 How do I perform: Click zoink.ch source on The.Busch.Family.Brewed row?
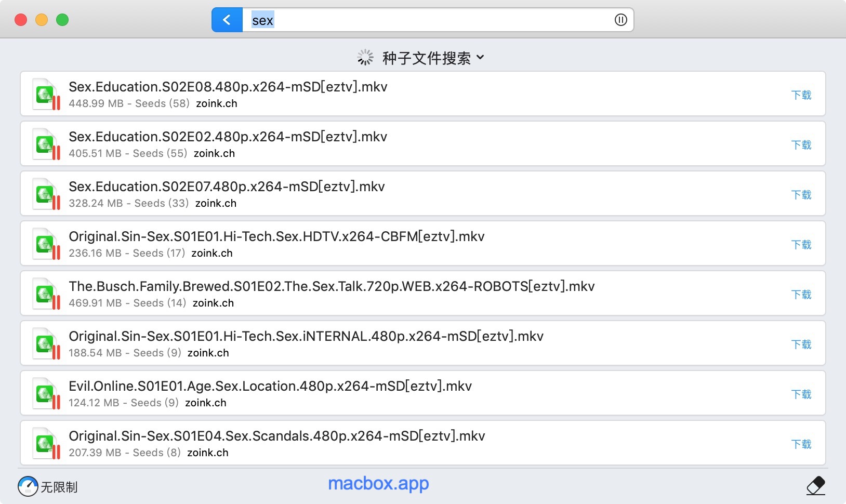tap(213, 303)
